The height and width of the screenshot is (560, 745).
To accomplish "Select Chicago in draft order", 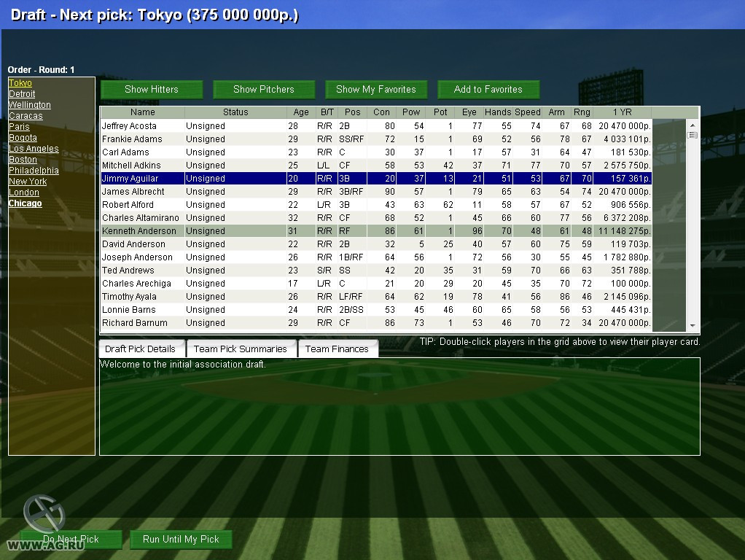I will pos(26,203).
